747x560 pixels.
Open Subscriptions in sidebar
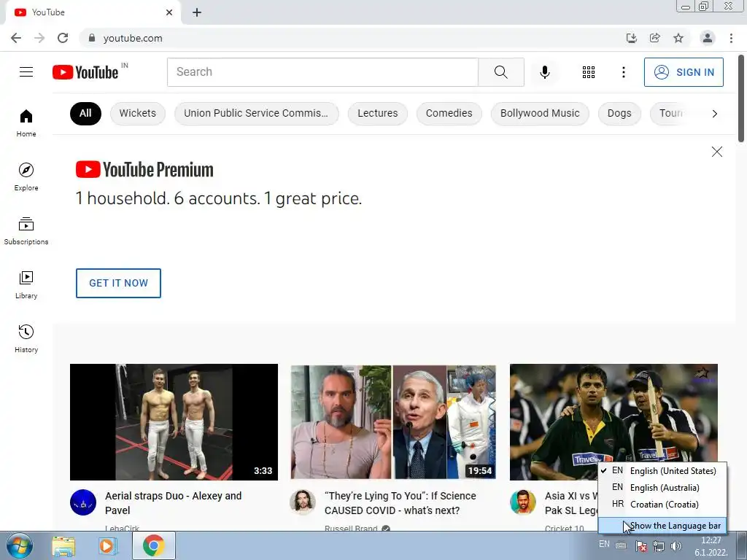[x=26, y=231]
